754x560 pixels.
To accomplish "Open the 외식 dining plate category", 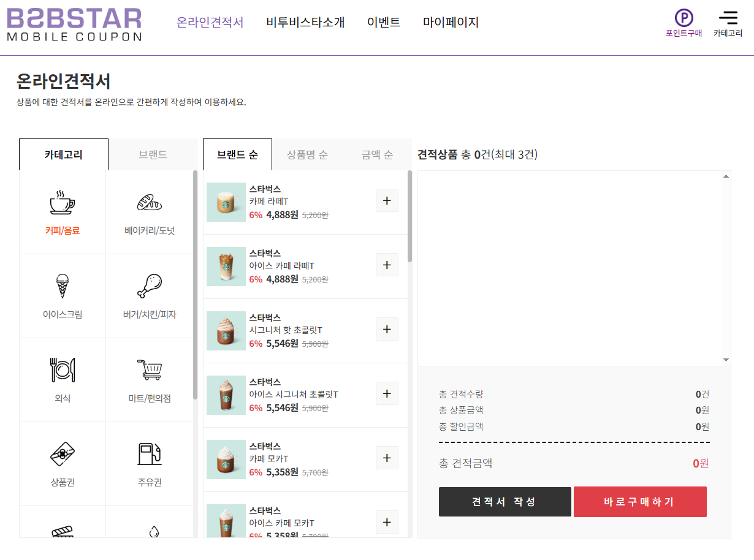I will 62,370.
